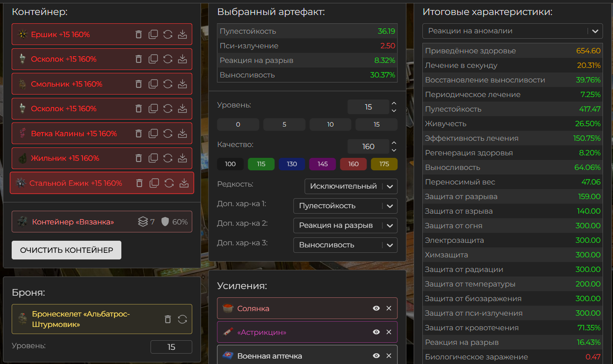Replace the Ветка Калины artifact

[168, 134]
